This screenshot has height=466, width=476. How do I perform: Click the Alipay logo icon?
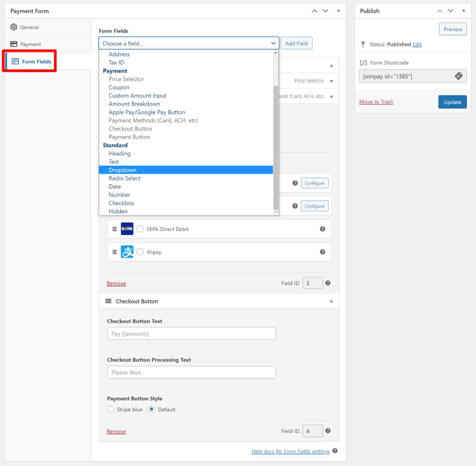click(x=127, y=252)
